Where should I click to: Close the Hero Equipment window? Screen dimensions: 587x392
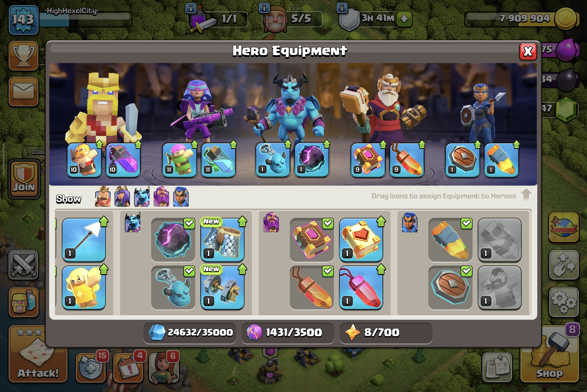pyautogui.click(x=528, y=52)
